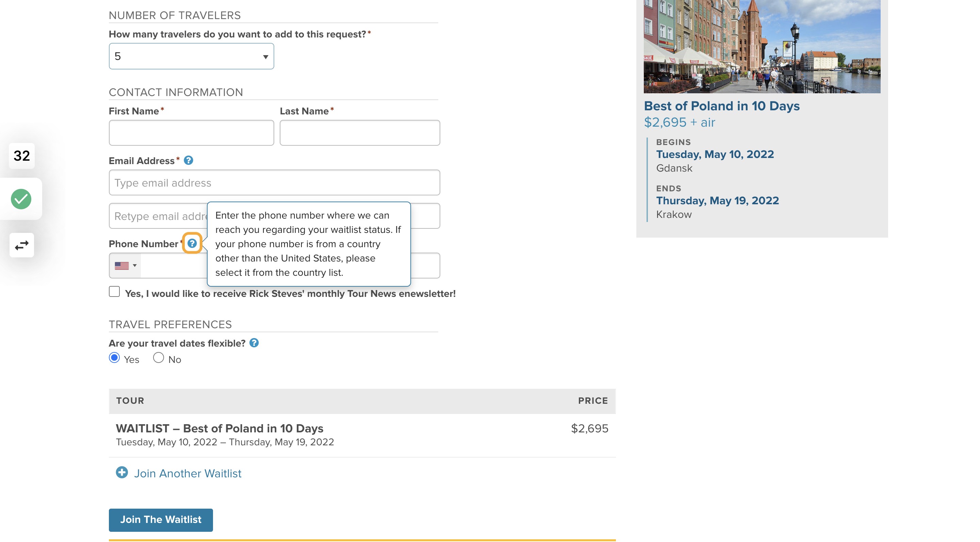980x542 pixels.
Task: Click the US flag country icon
Action: (122, 265)
